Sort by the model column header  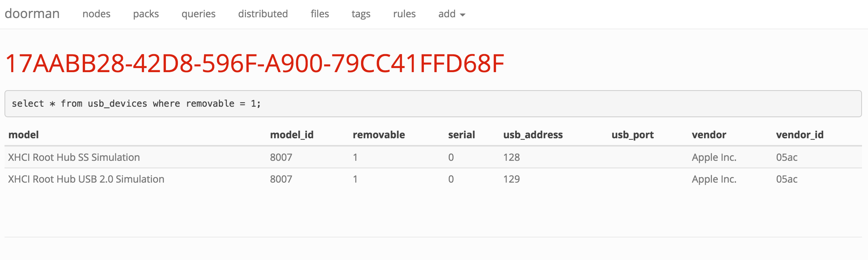pos(24,135)
